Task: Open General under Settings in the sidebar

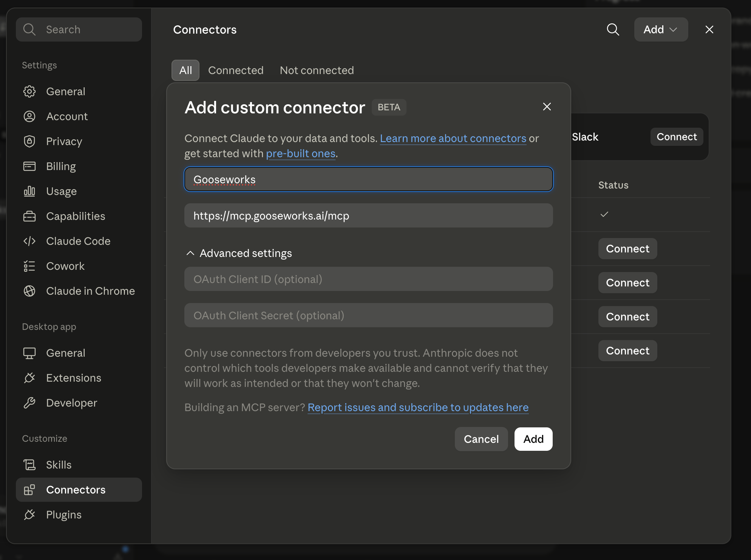Action: tap(79, 91)
